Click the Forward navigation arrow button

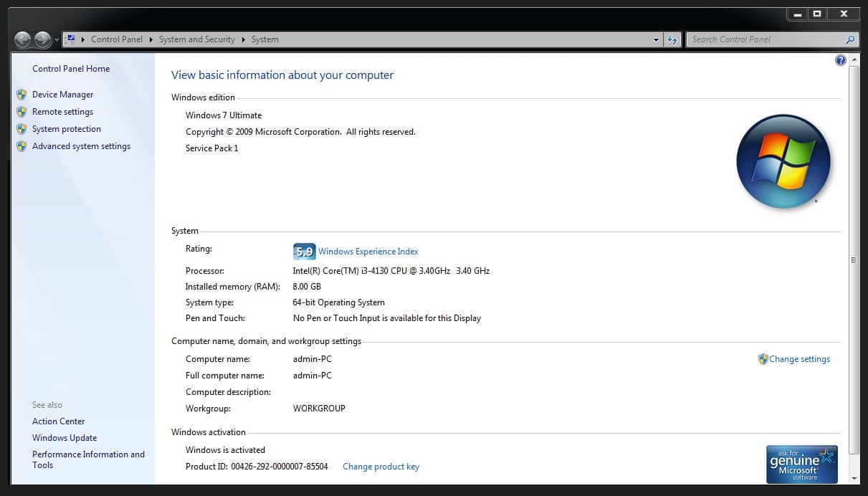[x=43, y=39]
